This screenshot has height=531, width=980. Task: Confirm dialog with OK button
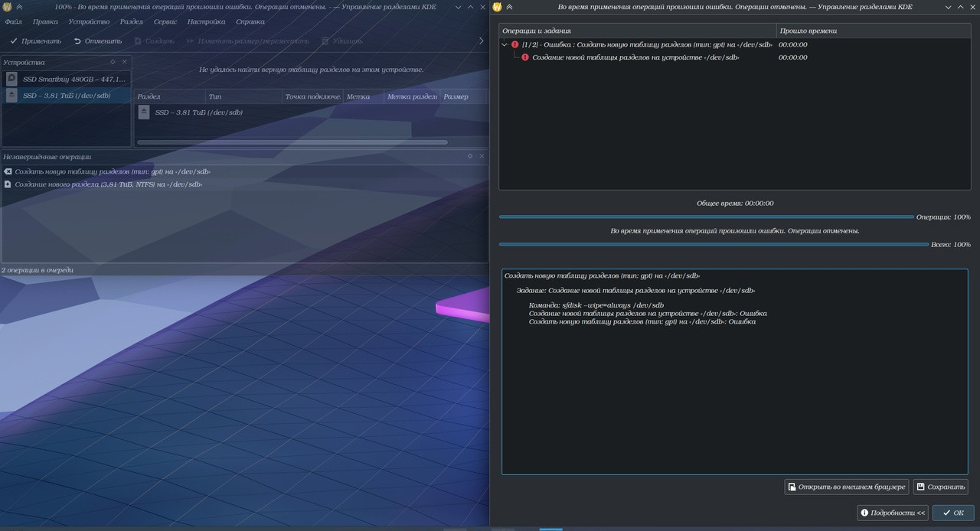pyautogui.click(x=953, y=513)
